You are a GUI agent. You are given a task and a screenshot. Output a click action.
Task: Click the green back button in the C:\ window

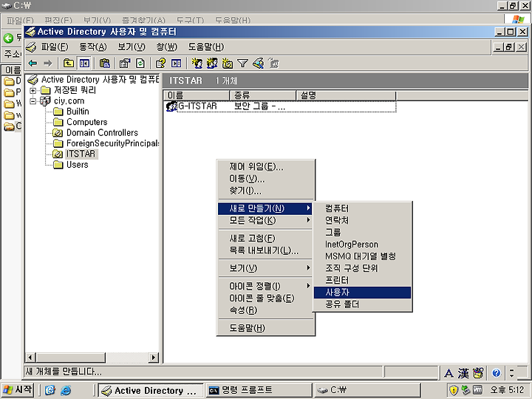[8, 38]
